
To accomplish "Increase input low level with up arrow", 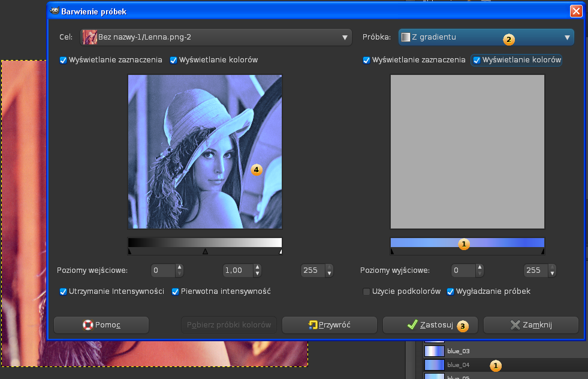I will pyautogui.click(x=180, y=267).
